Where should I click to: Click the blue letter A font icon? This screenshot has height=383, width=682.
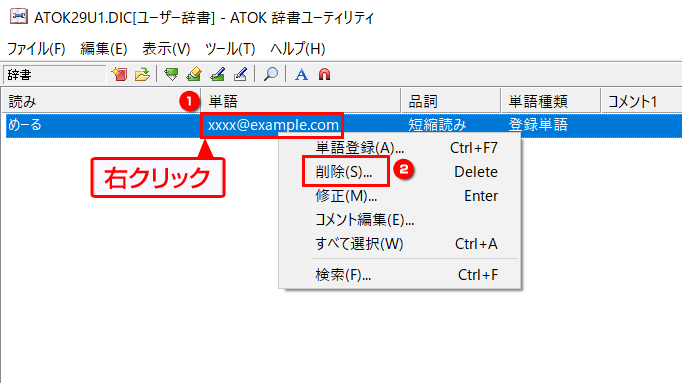click(x=301, y=74)
